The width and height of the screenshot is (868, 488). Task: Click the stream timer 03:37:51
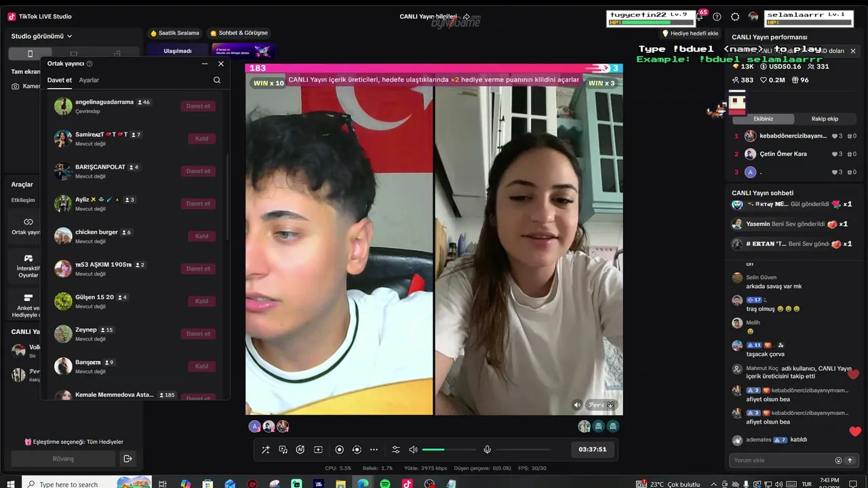pyautogui.click(x=592, y=449)
